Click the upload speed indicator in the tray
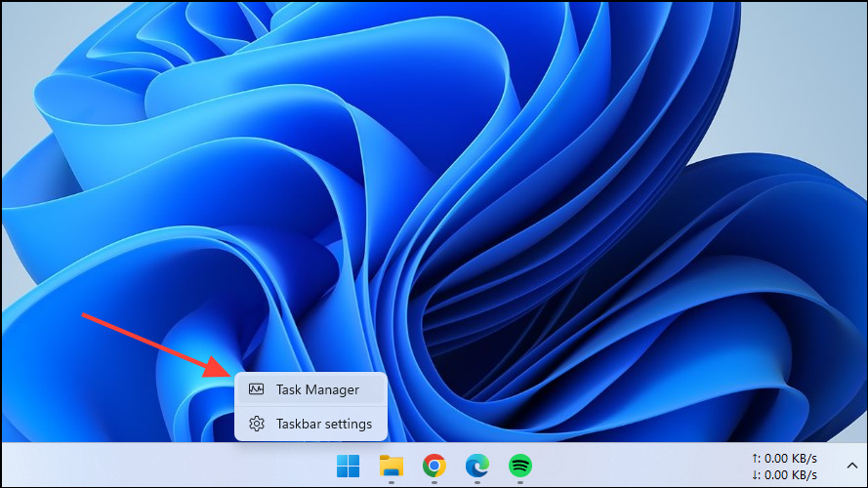Image resolution: width=868 pixels, height=488 pixels. 784,458
